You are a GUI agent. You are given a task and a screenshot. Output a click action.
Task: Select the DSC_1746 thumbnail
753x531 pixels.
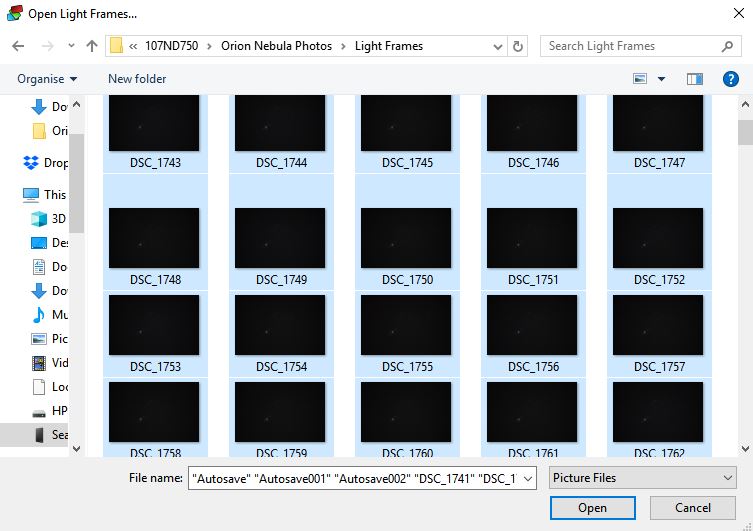[532, 123]
